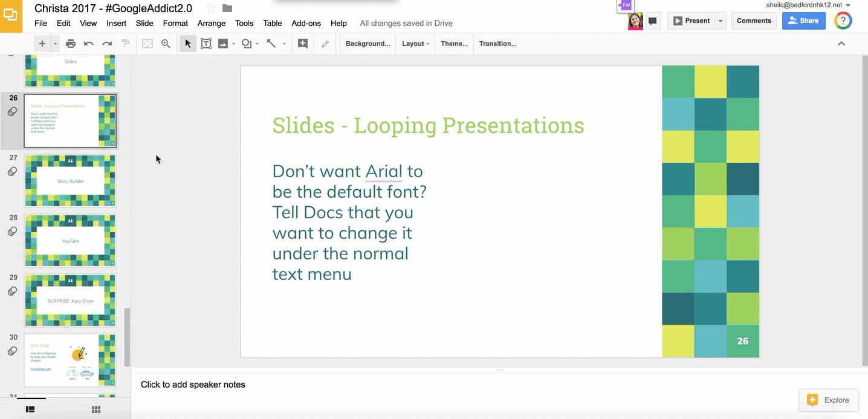The height and width of the screenshot is (419, 868).
Task: Choose the select arrow cursor tool
Action: pos(188,44)
